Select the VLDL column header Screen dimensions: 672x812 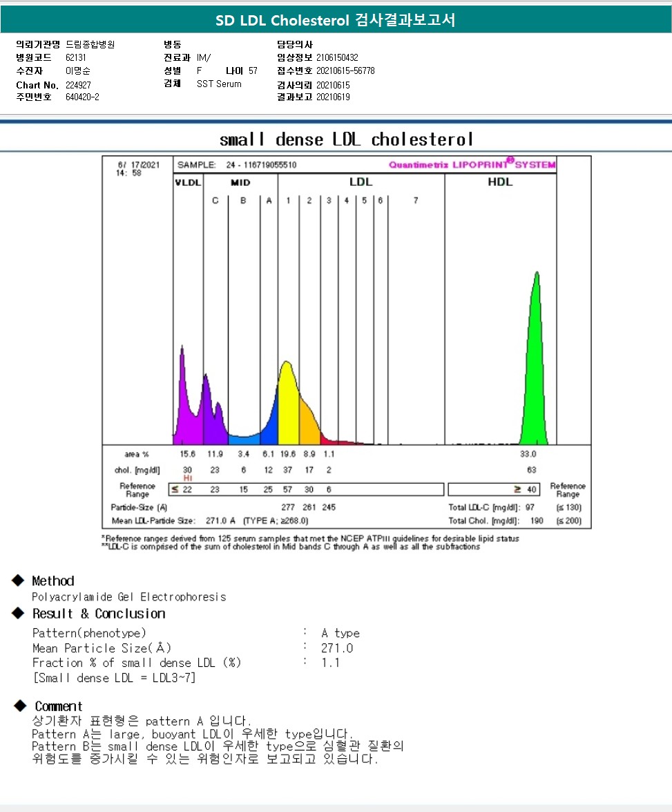(x=187, y=182)
